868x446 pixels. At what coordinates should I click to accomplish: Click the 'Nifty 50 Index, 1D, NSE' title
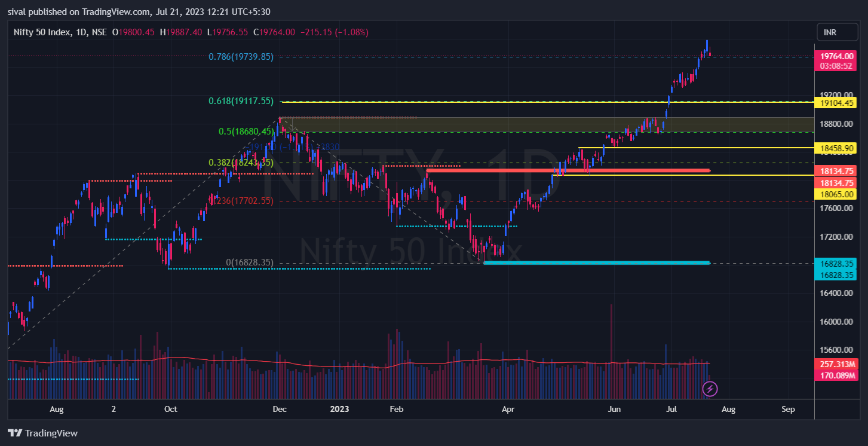pos(60,32)
